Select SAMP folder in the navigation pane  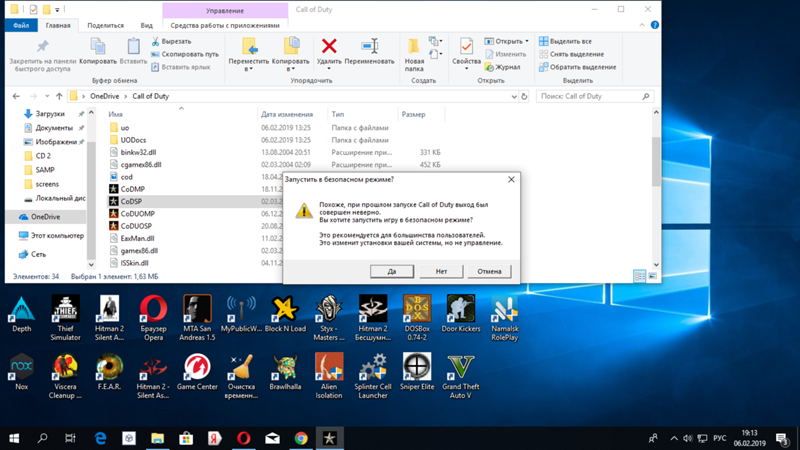[x=45, y=170]
